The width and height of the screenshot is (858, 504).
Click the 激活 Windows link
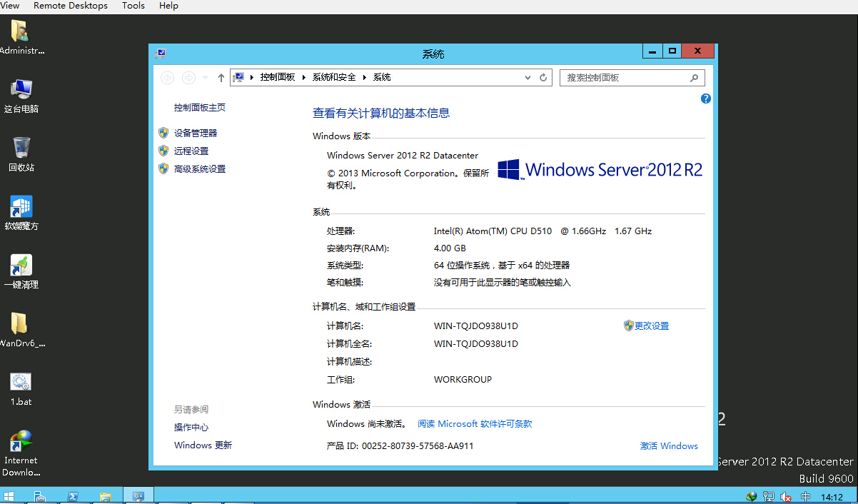[x=669, y=446]
